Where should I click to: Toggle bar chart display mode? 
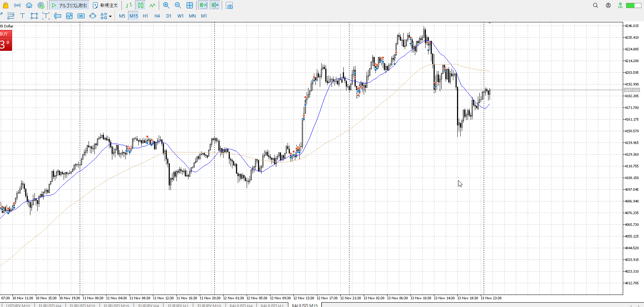129,5
